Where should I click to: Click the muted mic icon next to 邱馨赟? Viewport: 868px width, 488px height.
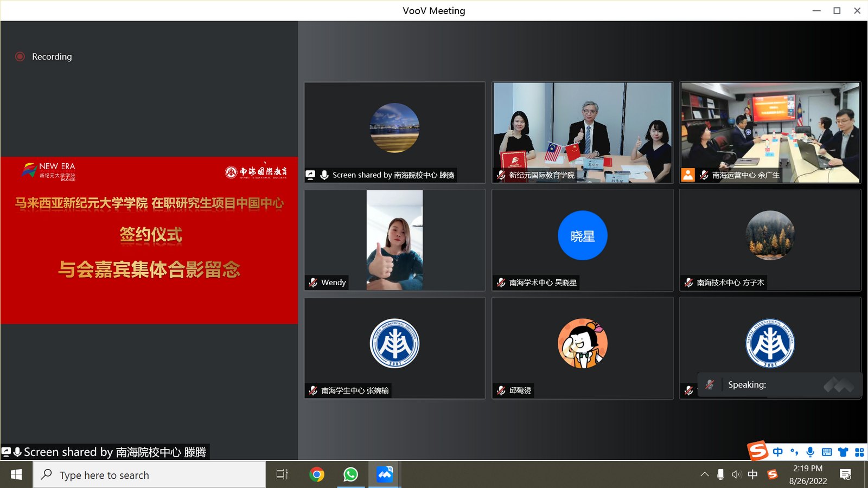[501, 390]
